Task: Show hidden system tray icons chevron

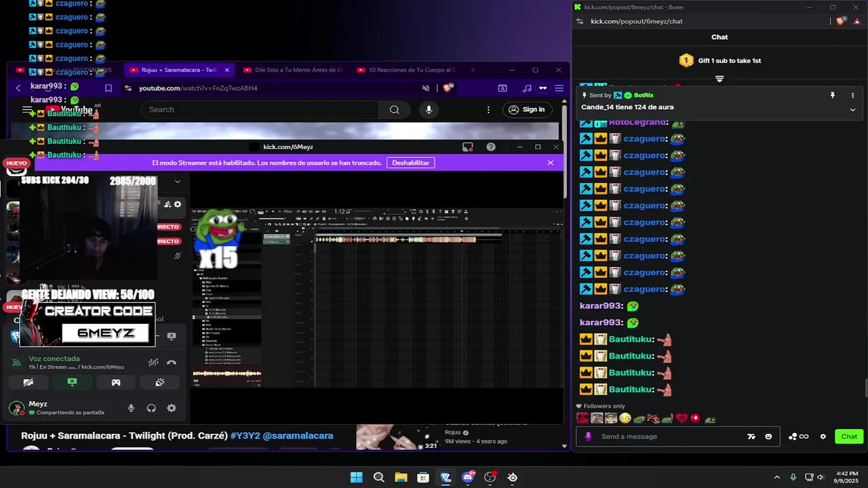Action: 777,477
